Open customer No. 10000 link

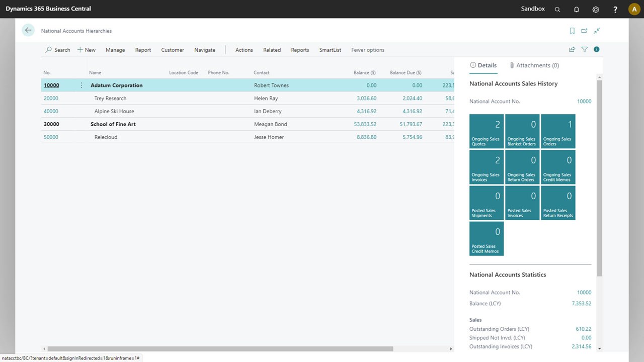pos(51,85)
